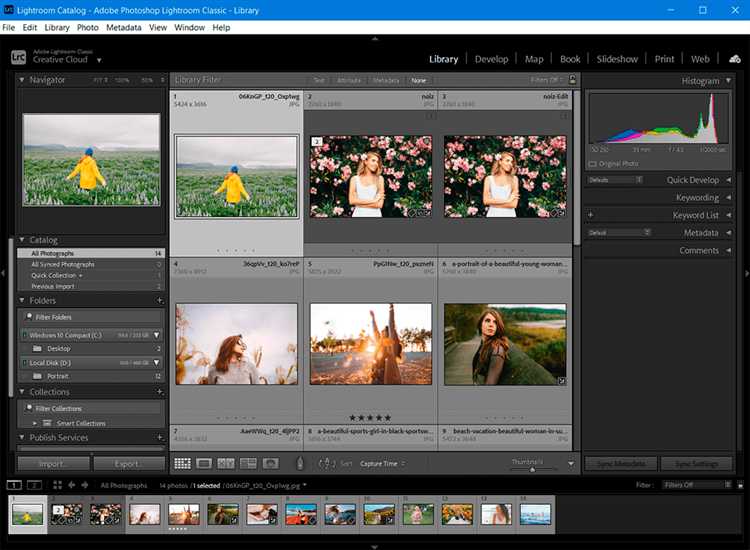Collapse the Folders panel
Image resolution: width=750 pixels, height=550 pixels.
tap(22, 300)
